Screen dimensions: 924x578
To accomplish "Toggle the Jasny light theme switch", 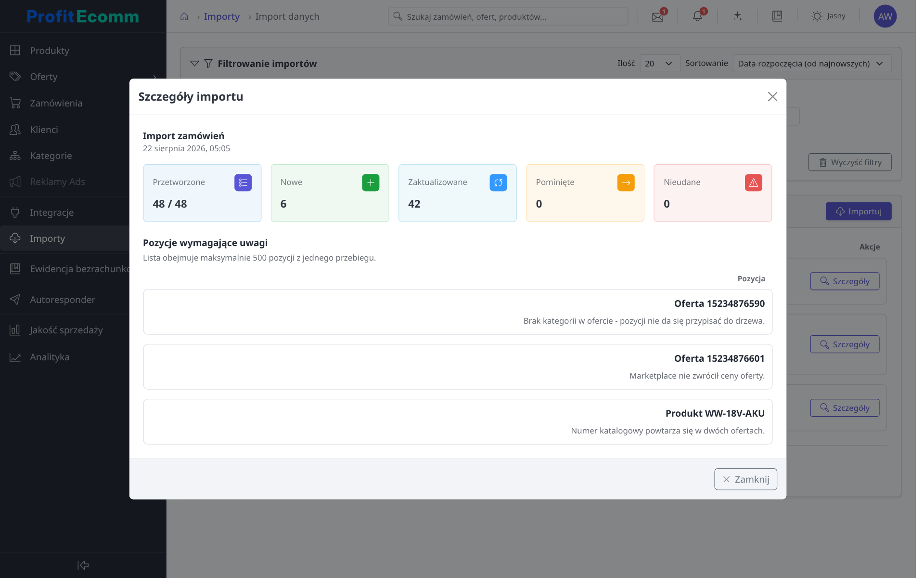I will (828, 16).
